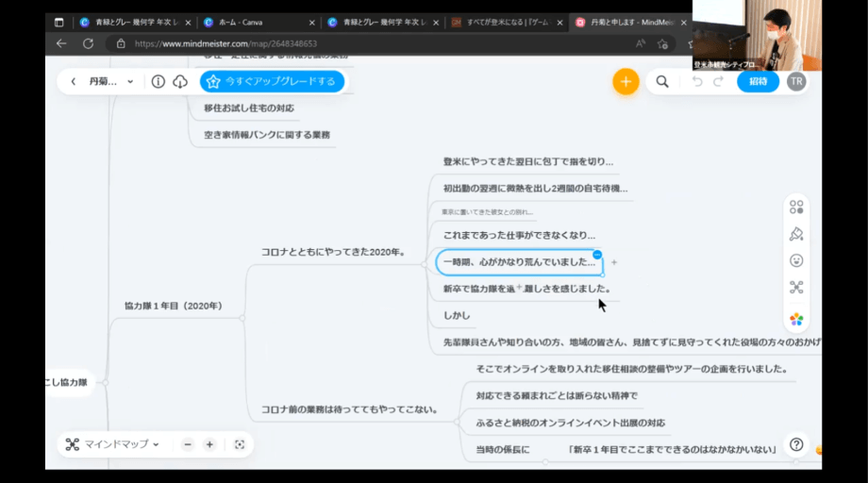868x483 pixels.
Task: Open the map info icon
Action: point(158,82)
